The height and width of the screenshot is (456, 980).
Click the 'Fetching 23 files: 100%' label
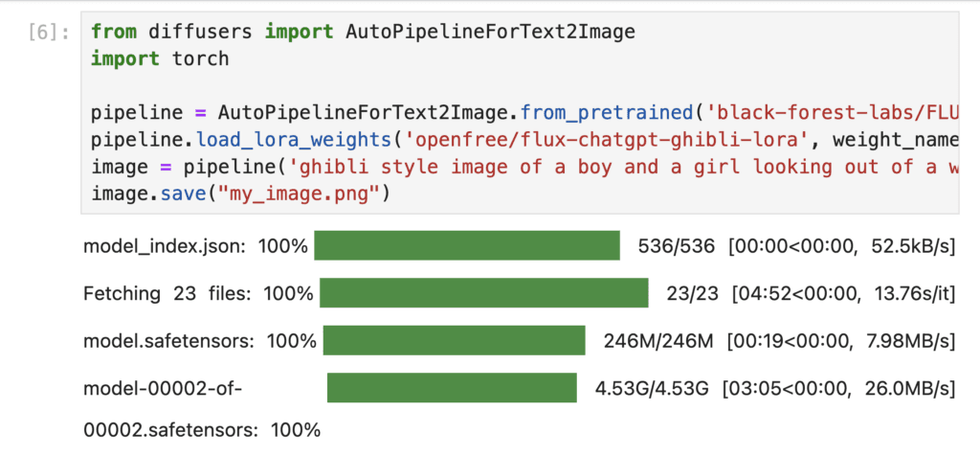(198, 294)
